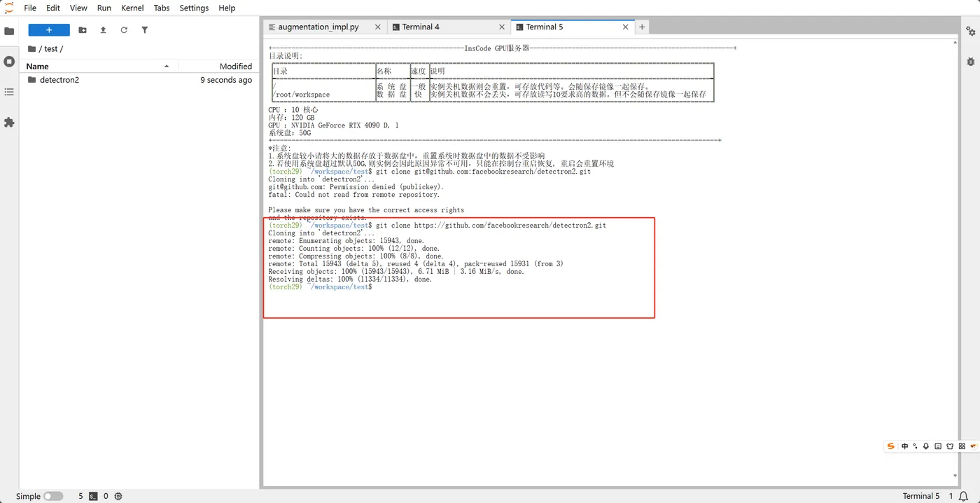Show running terminals and kernels panel
This screenshot has height=503, width=980.
click(x=9, y=61)
